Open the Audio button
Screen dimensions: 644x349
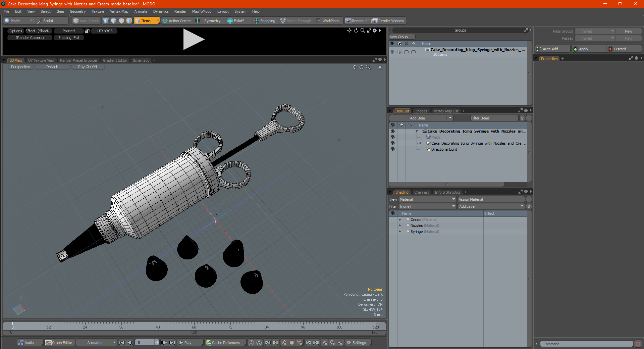30,343
